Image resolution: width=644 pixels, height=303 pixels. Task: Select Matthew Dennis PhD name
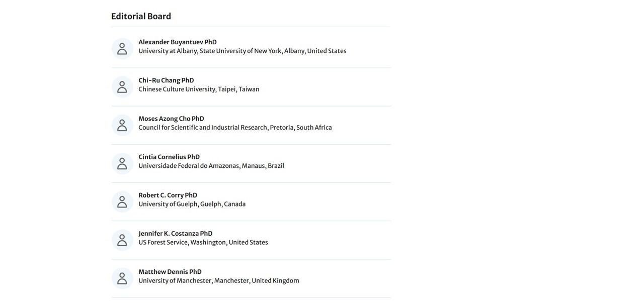click(170, 272)
